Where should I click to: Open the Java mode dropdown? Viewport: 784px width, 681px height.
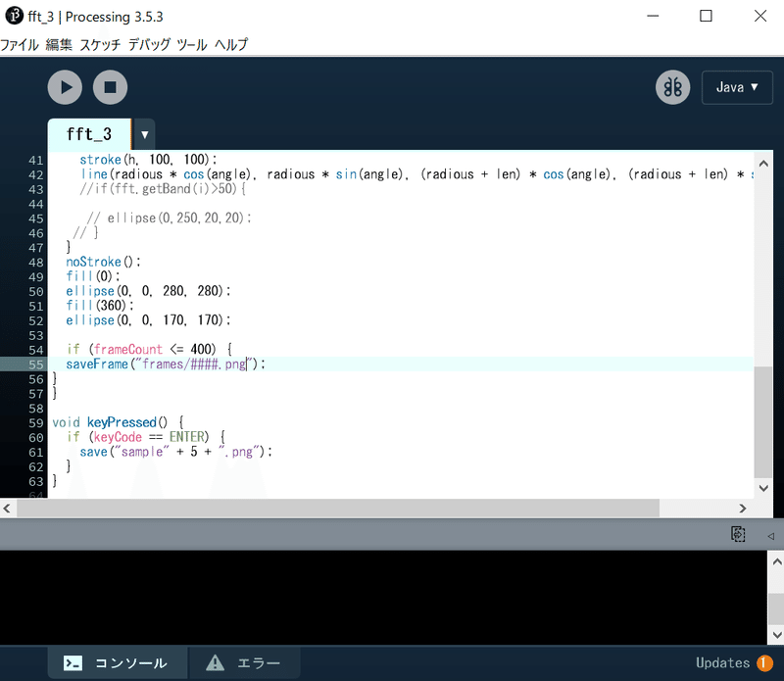737,87
